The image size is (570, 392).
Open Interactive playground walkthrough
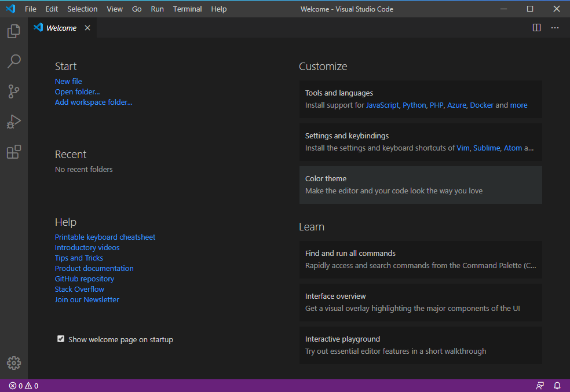421,345
